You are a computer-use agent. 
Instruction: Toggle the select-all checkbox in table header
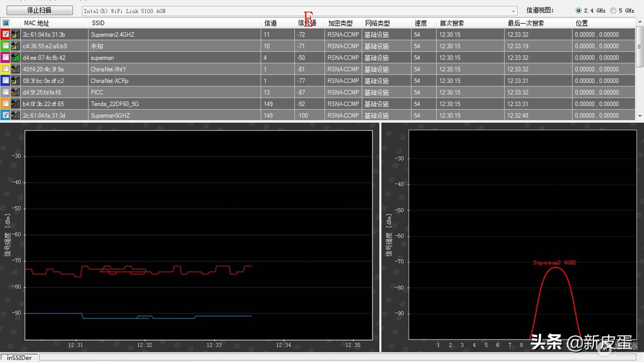[6, 23]
